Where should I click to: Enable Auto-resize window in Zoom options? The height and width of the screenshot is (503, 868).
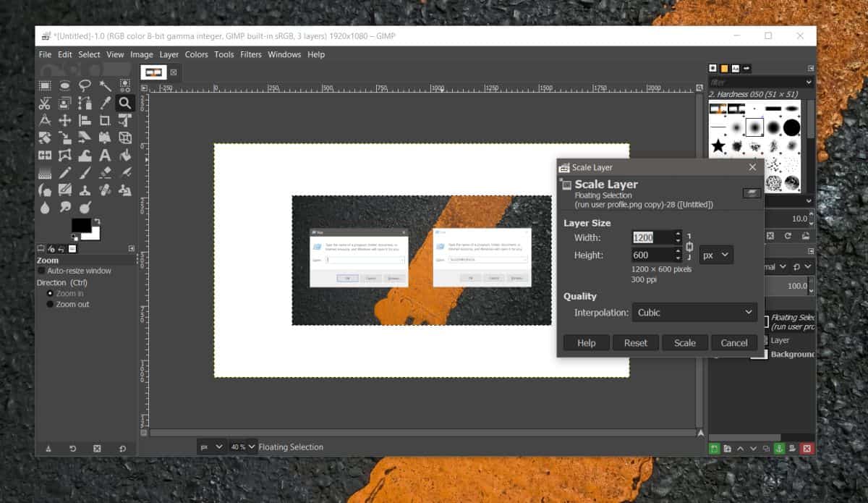point(41,270)
